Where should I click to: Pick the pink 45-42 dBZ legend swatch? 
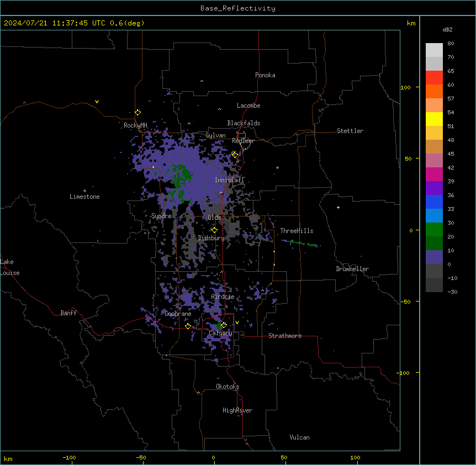(x=434, y=161)
